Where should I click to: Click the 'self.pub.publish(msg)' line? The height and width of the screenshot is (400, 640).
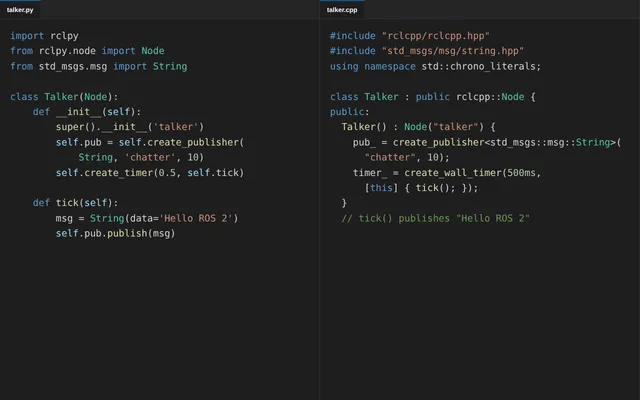(116, 233)
